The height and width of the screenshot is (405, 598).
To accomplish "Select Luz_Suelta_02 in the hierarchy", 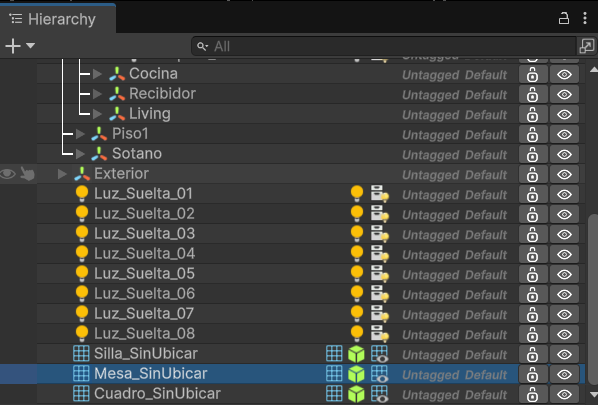I will click(x=144, y=214).
